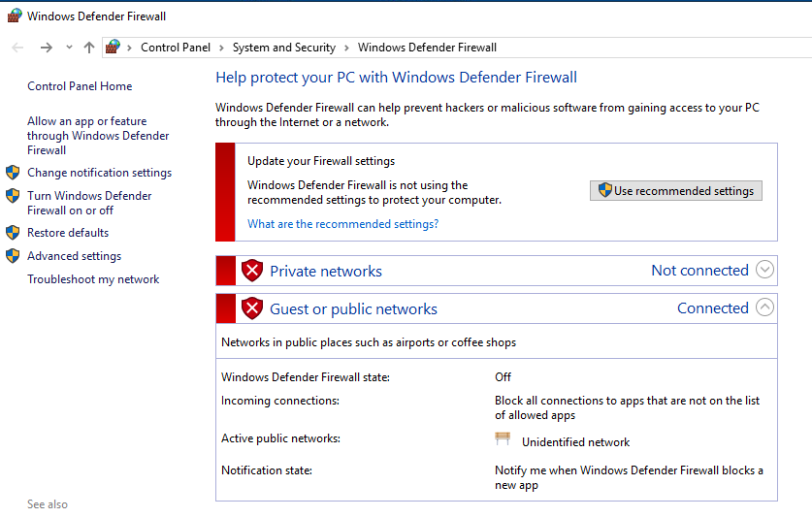The image size is (812, 518).
Task: Click Private networks heading
Action: 326,271
